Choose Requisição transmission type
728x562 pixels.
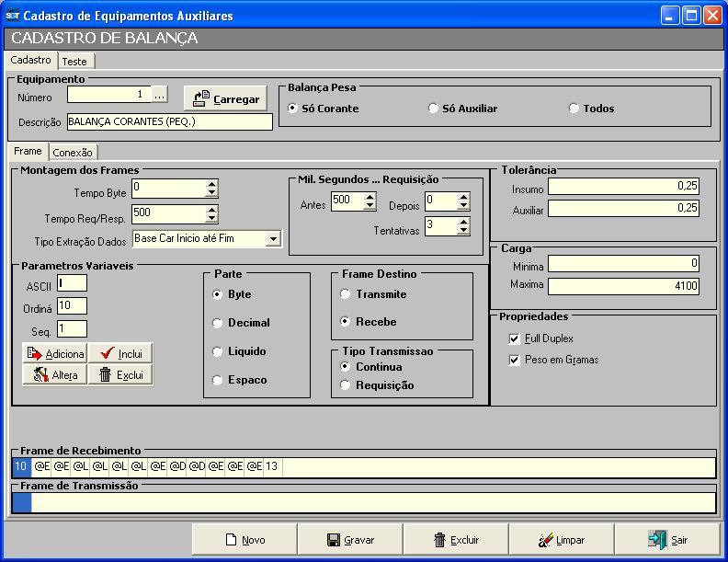pos(346,385)
